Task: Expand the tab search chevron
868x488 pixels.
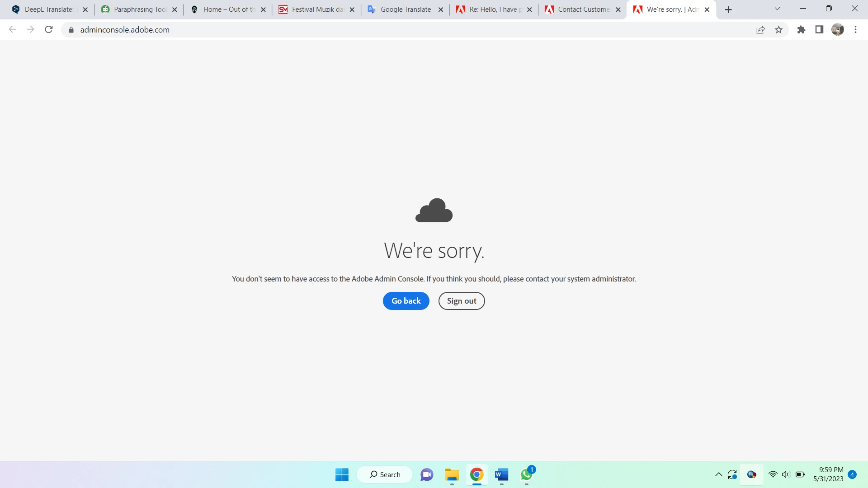Action: click(x=777, y=9)
